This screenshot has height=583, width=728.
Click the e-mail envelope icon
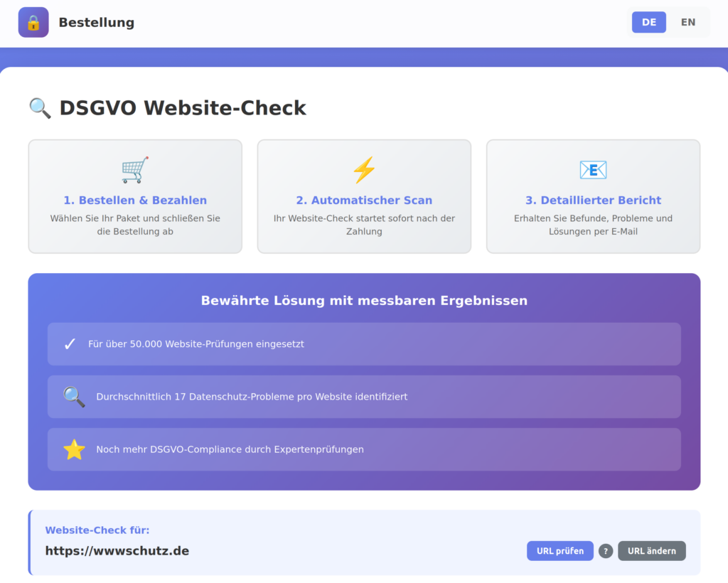point(593,170)
